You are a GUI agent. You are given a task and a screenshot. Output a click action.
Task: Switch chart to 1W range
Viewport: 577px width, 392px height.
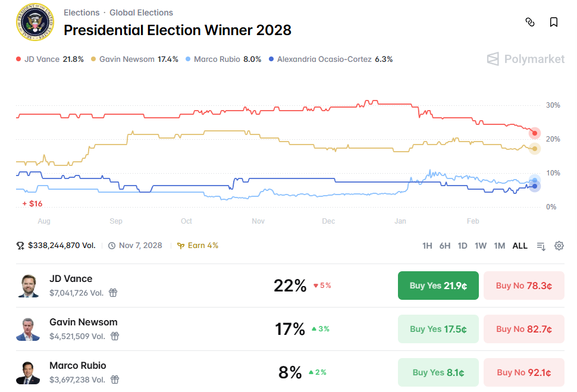(481, 246)
